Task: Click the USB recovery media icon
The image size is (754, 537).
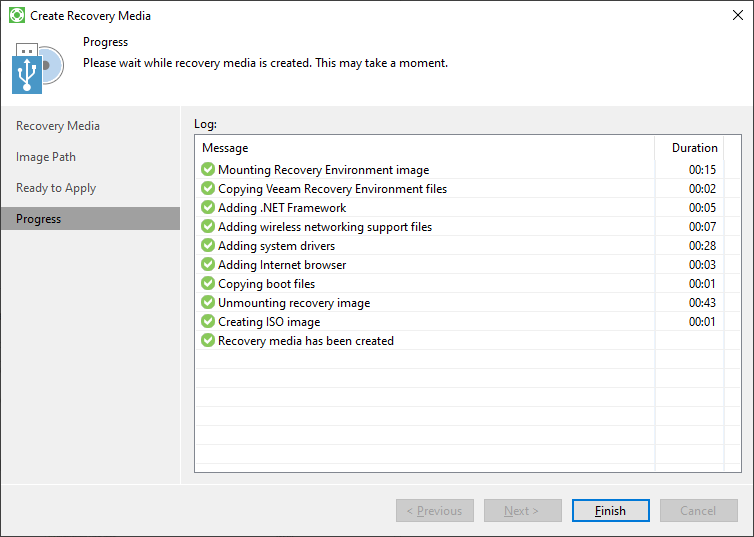Action: (x=38, y=68)
